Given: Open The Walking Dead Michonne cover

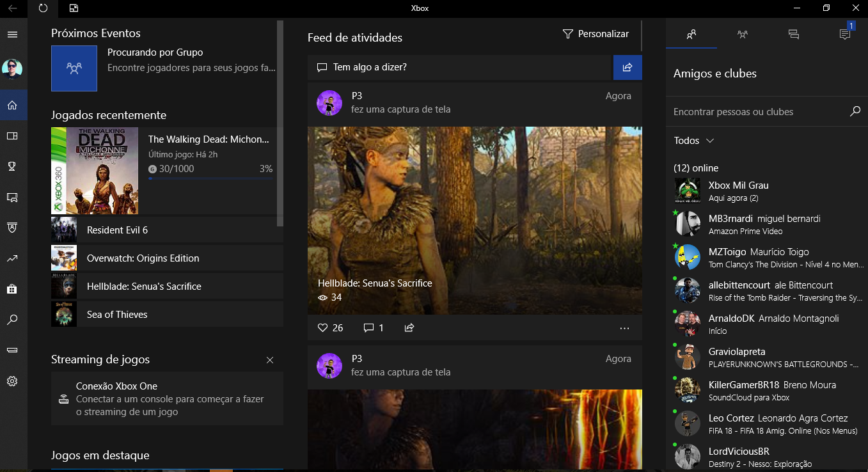Looking at the screenshot, I should (95, 170).
